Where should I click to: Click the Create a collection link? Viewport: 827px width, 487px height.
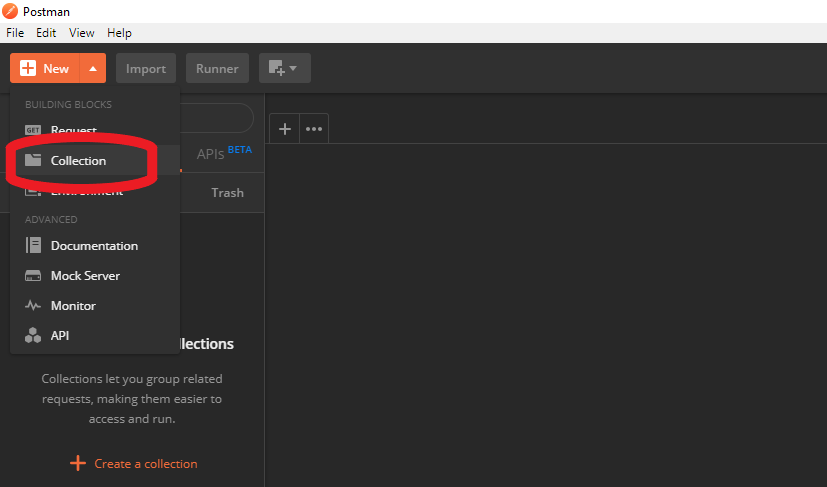(x=134, y=464)
